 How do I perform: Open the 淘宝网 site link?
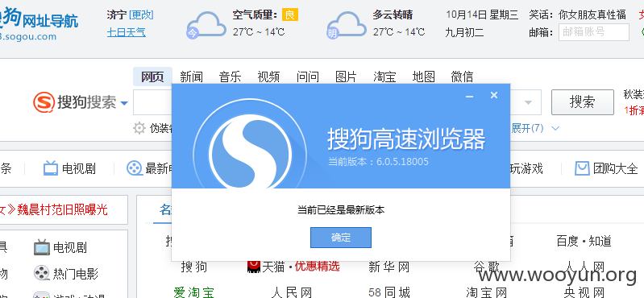(487, 292)
